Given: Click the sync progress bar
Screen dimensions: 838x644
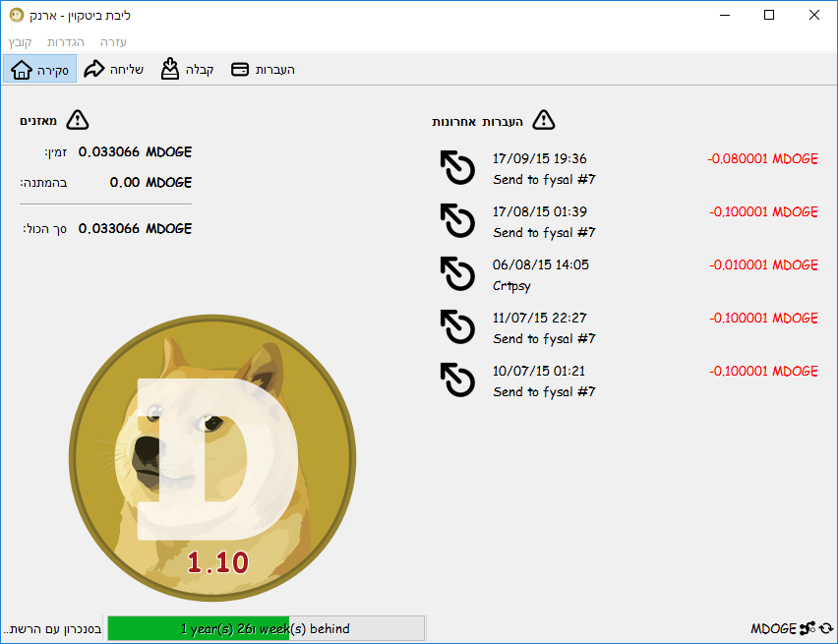Looking at the screenshot, I should pyautogui.click(x=267, y=628).
